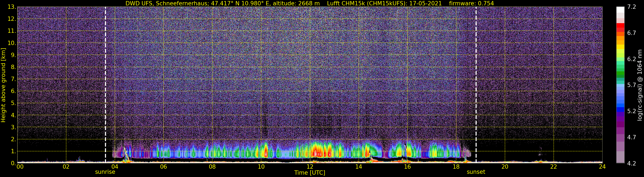Click the 'Time [UTC]' axis label
Image resolution: width=644 pixels, height=177 pixels.
coord(310,173)
